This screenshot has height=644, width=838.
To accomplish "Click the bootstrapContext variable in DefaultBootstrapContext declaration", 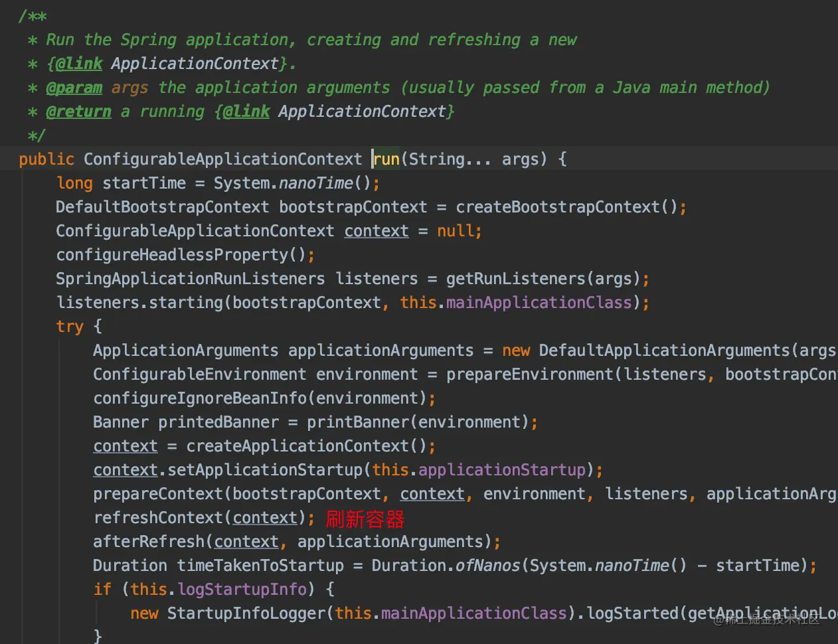I will (x=353, y=207).
